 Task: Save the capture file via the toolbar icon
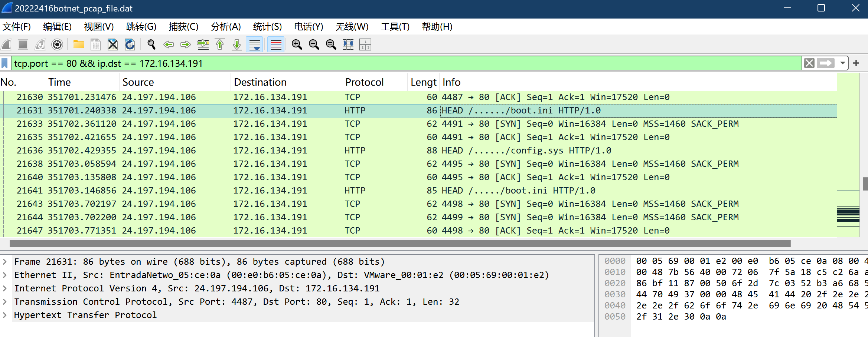(x=95, y=45)
